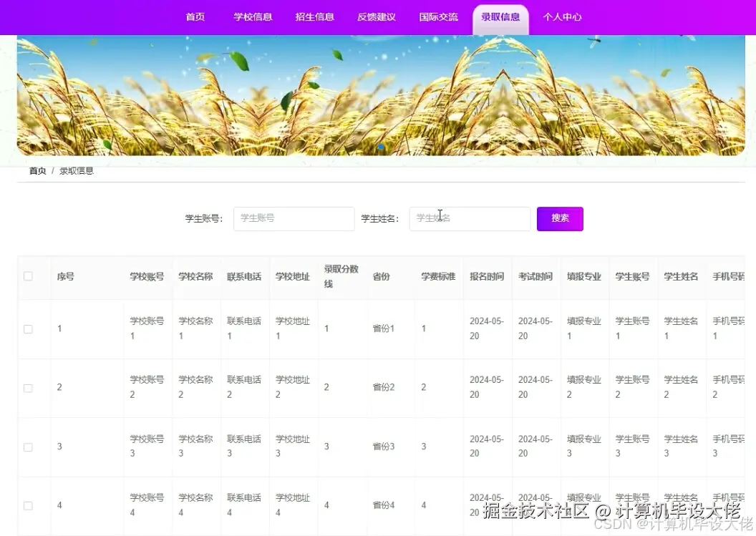Switch to the 学校信息 tab
The height and width of the screenshot is (536, 756).
253,16
